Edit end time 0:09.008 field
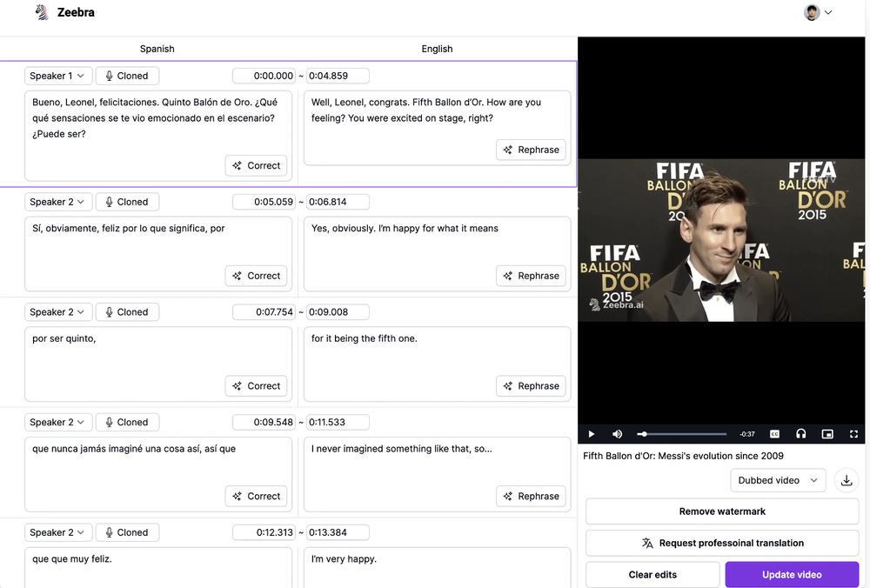Image resolution: width=870 pixels, height=588 pixels. (x=338, y=312)
